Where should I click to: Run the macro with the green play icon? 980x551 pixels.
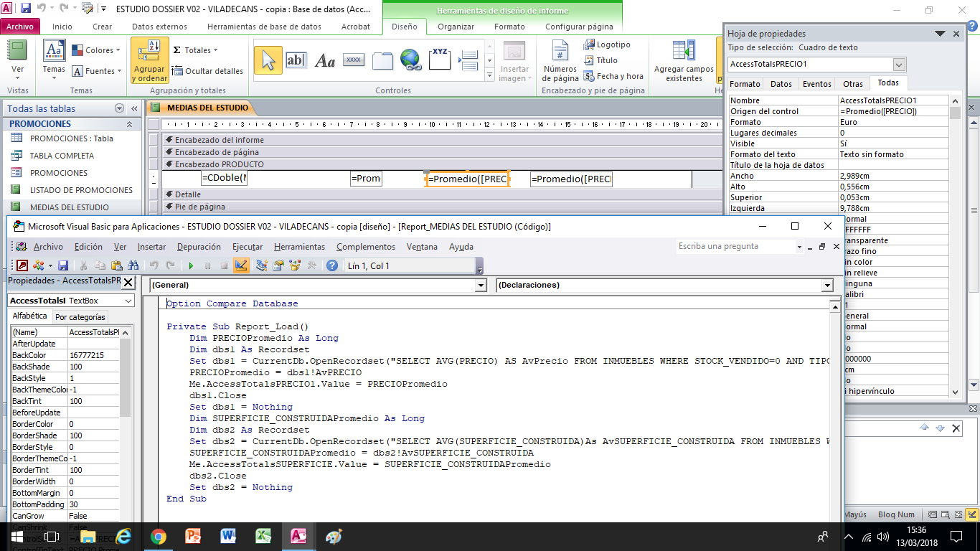[x=191, y=265]
